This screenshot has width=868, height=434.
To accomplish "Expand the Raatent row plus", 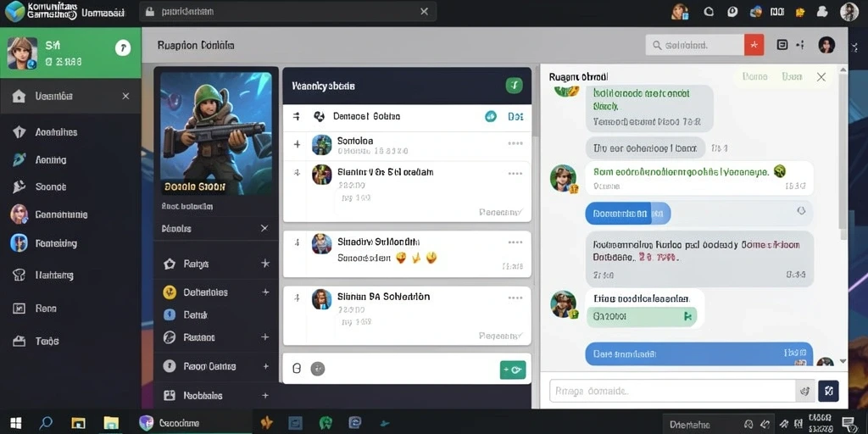I will pos(265,337).
